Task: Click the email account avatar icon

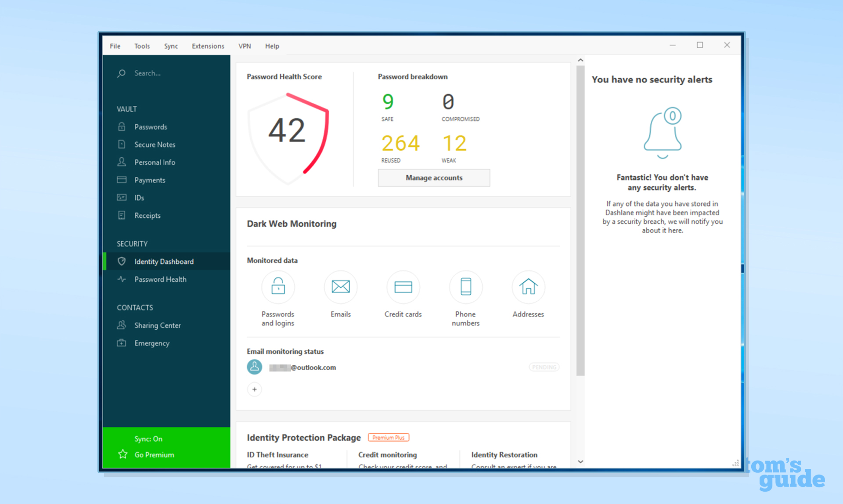Action: pyautogui.click(x=255, y=367)
